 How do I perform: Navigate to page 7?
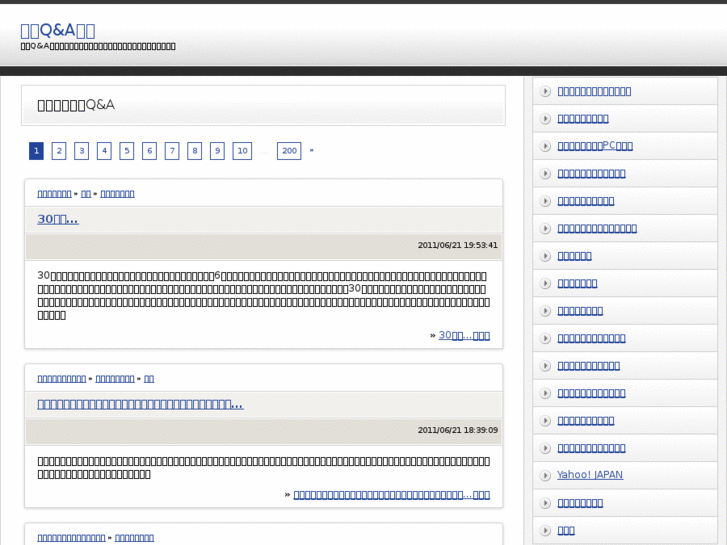(x=172, y=151)
